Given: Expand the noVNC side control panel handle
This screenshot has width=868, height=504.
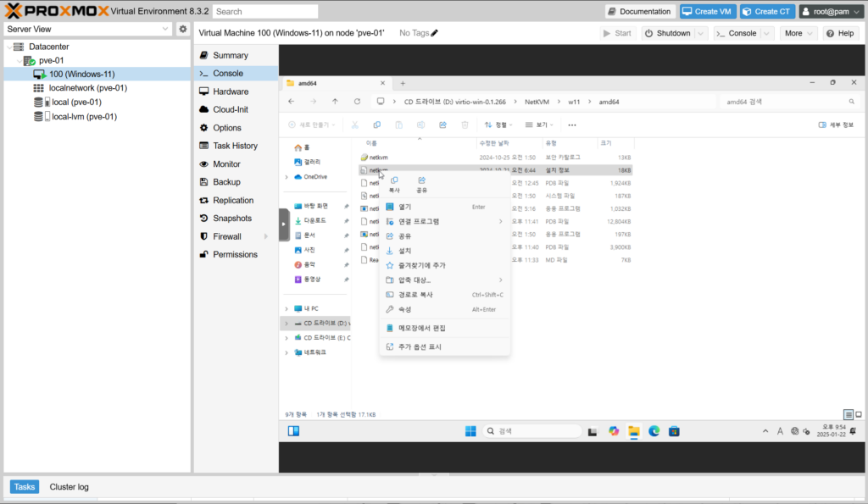Looking at the screenshot, I should [284, 224].
